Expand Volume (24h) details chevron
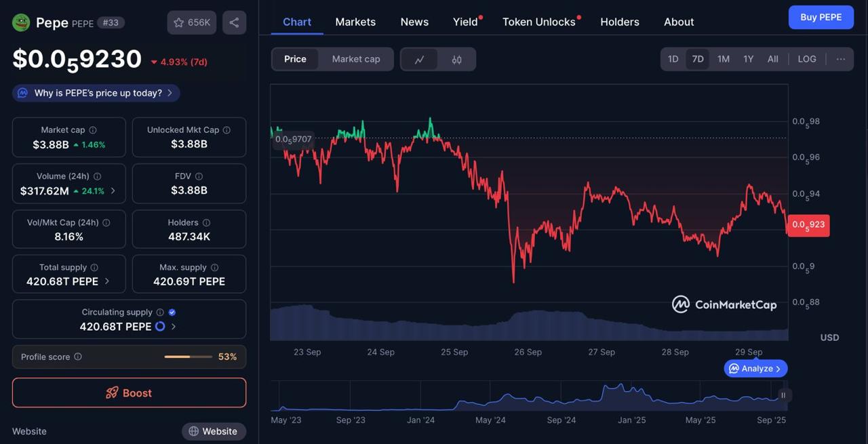The width and height of the screenshot is (868, 444). (x=113, y=191)
